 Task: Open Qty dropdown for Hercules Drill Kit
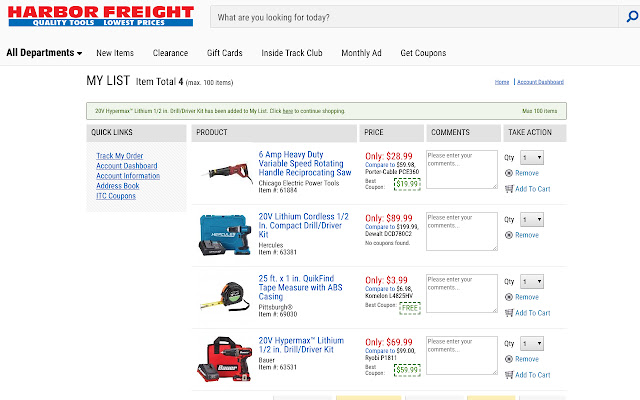click(x=532, y=219)
